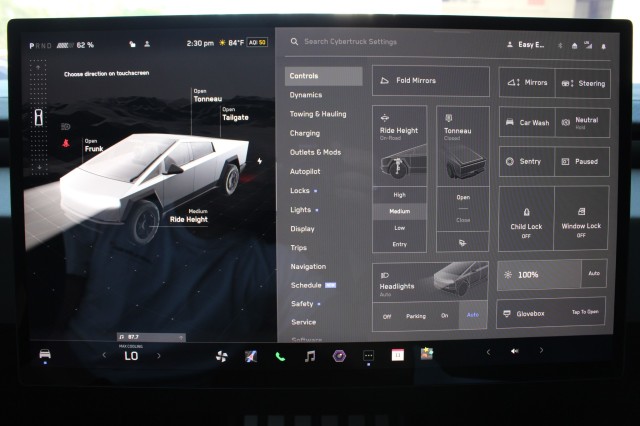The height and width of the screenshot is (426, 640).
Task: Launch the Phone app in bottom dock
Action: [x=280, y=355]
